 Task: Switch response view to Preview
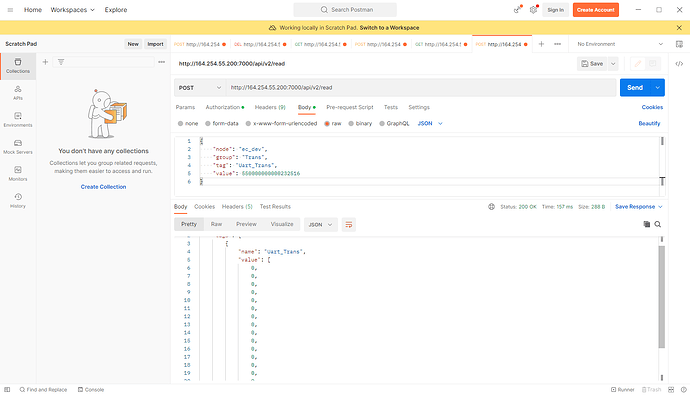pyautogui.click(x=246, y=224)
